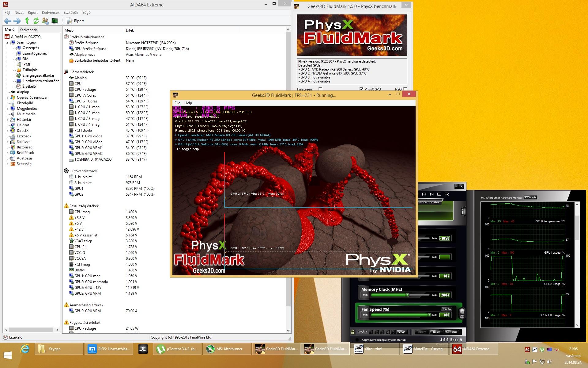Viewport: 588px width, 368px height.
Task: Select Afterburner profile slot 1
Action: click(371, 332)
